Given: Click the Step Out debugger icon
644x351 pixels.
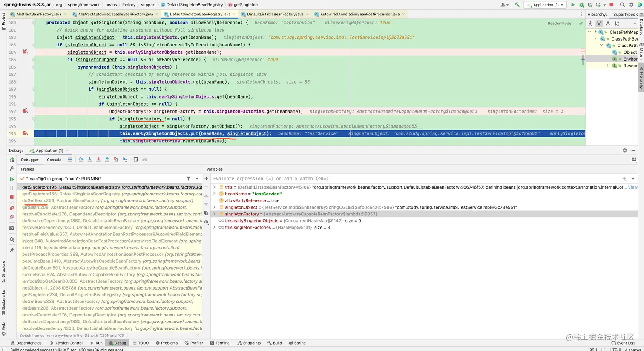Looking at the screenshot, I should coord(107,160).
